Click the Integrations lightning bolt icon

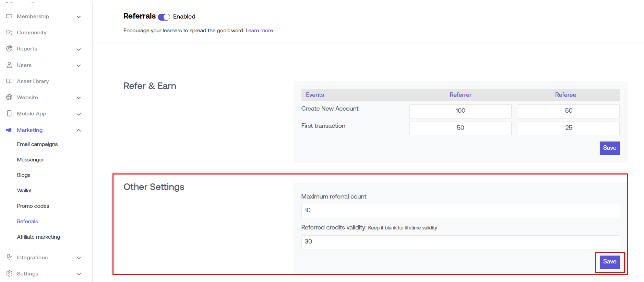pos(9,257)
